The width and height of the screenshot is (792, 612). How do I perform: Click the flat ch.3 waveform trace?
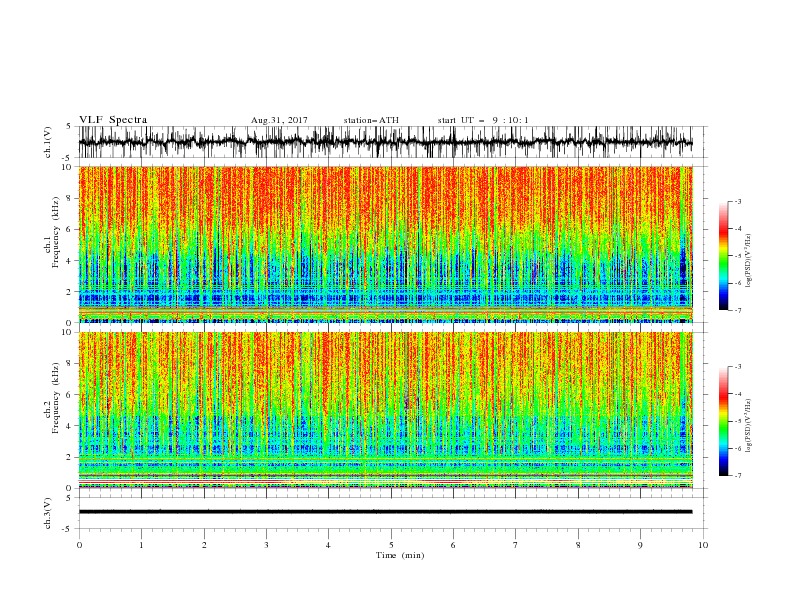(x=385, y=512)
